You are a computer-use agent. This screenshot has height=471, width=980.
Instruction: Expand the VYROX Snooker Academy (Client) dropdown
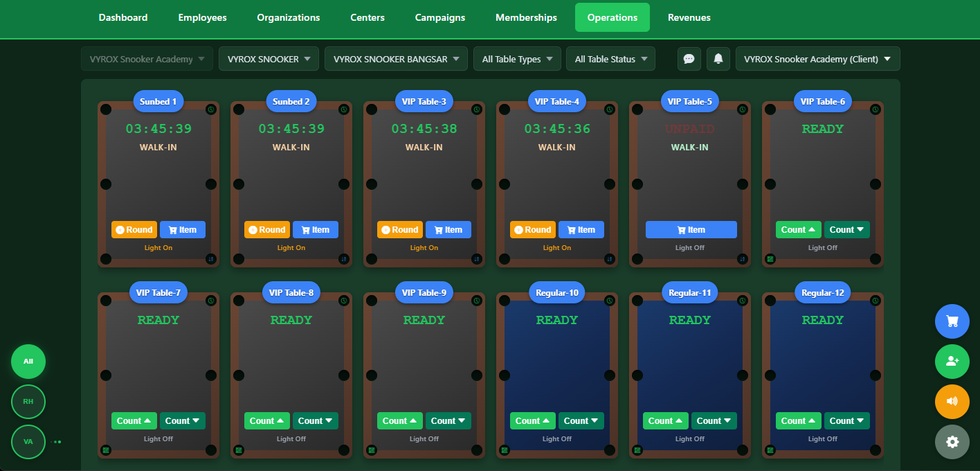pos(817,59)
